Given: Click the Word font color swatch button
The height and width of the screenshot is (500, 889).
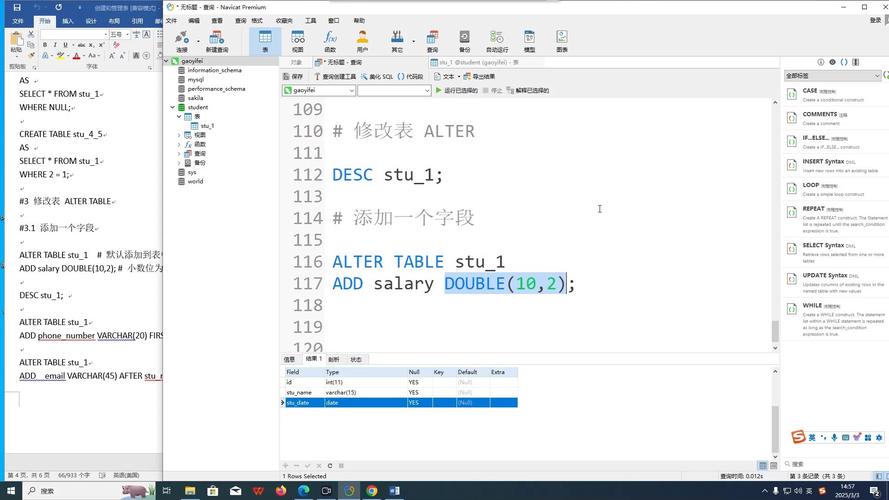Looking at the screenshot, I should click(x=77, y=56).
